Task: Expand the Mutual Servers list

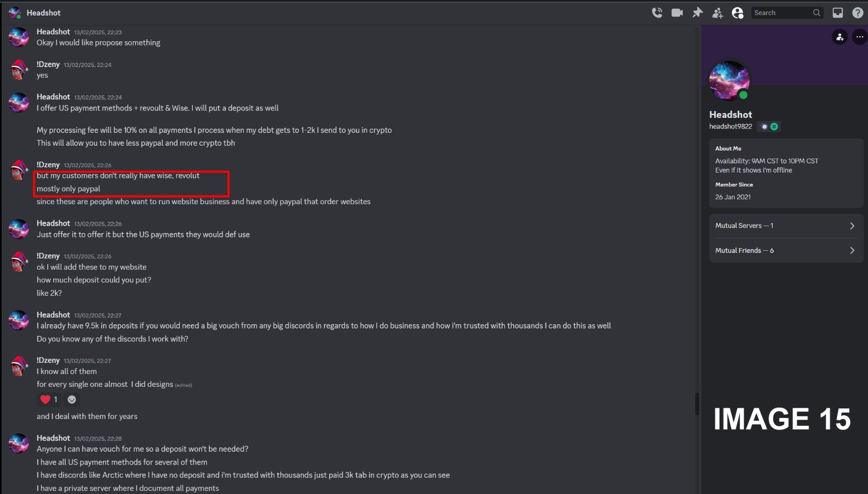Action: 786,226
